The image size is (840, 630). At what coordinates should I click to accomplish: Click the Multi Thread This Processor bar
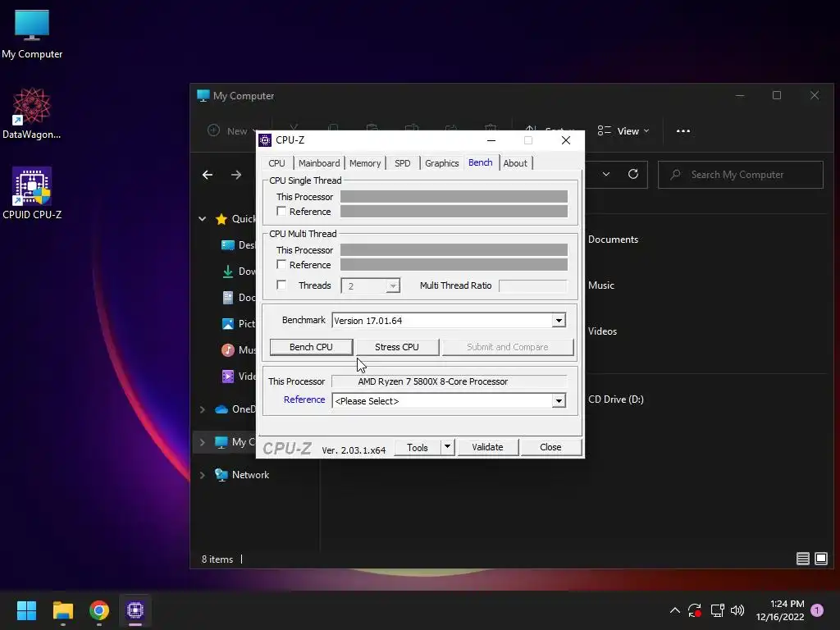454,249
